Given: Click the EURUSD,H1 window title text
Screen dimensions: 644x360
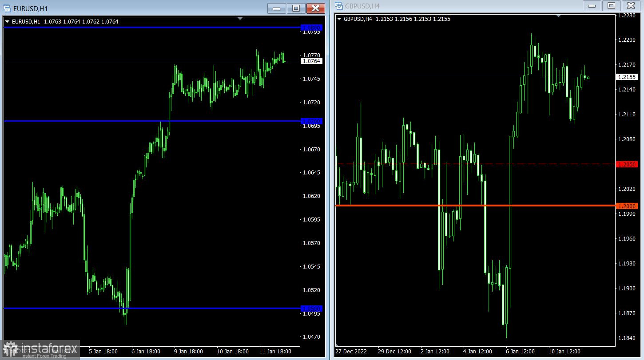Looking at the screenshot, I should click(31, 9).
